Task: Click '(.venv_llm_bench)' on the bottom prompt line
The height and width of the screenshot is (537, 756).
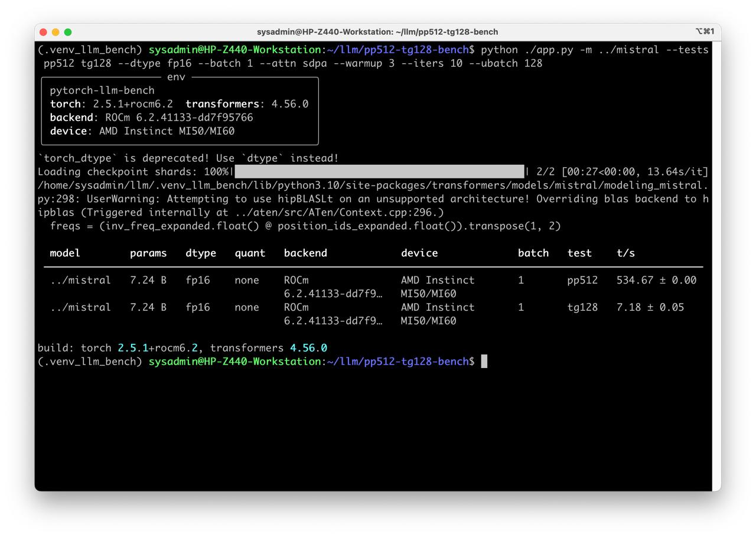Action: coord(90,362)
